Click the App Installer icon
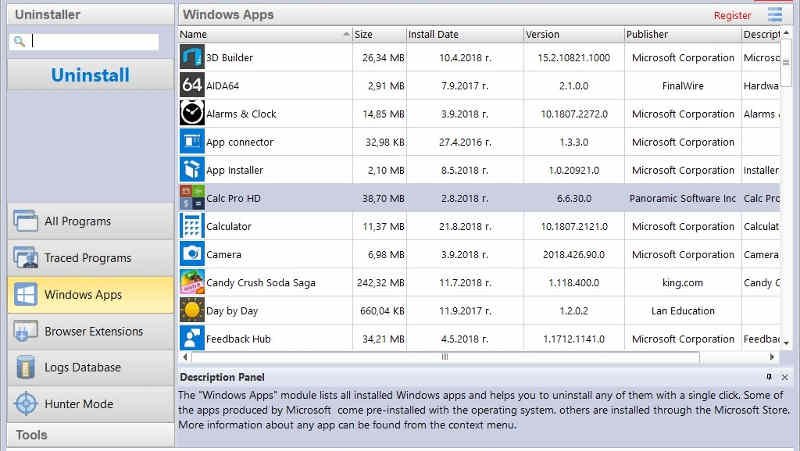Image resolution: width=800 pixels, height=451 pixels. pos(192,169)
